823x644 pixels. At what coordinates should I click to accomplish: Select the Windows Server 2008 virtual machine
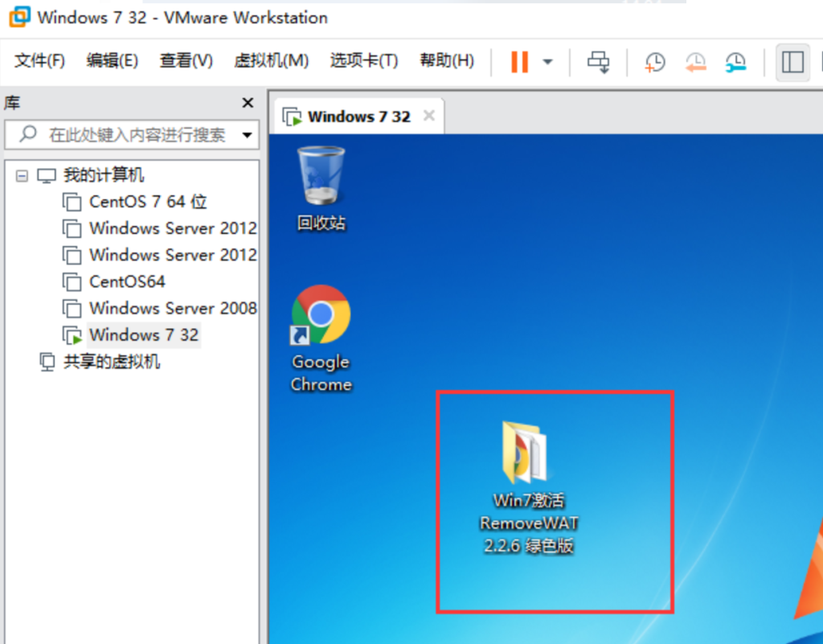pyautogui.click(x=173, y=308)
